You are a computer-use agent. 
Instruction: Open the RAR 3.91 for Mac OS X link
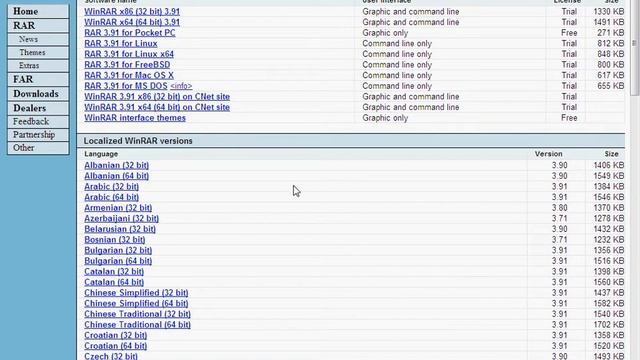point(129,76)
